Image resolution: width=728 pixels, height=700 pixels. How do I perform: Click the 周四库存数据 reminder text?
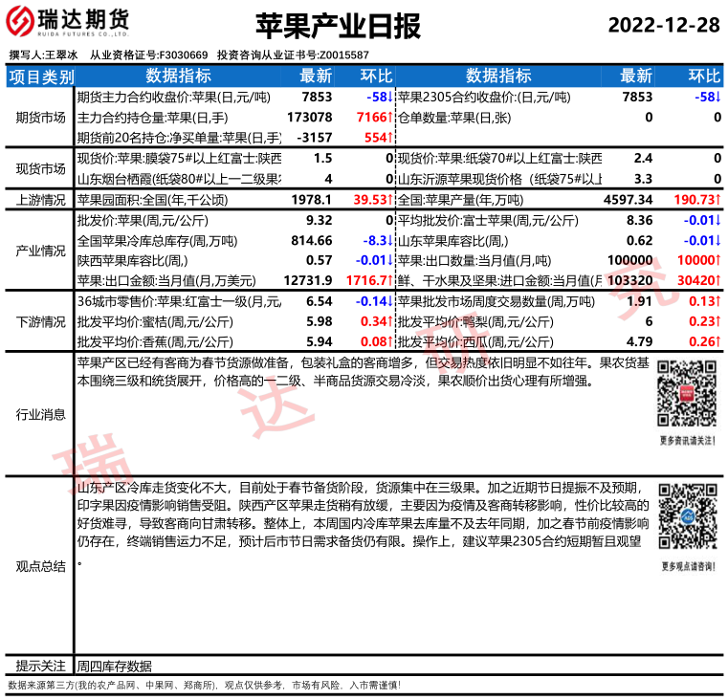point(114,667)
